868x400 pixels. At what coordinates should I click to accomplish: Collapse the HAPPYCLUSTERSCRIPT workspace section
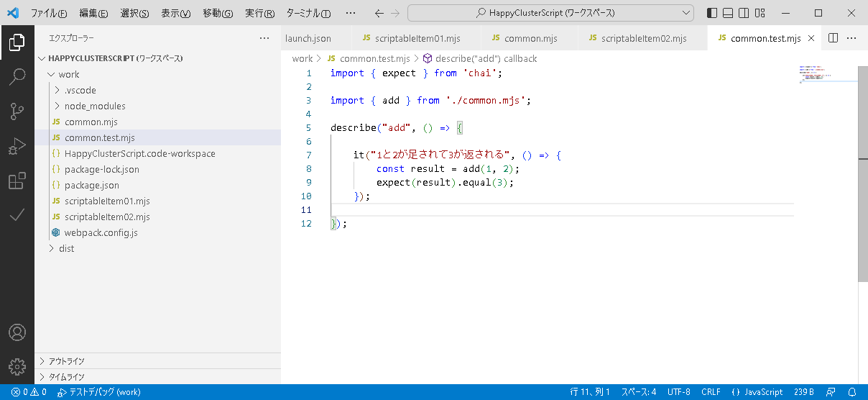pyautogui.click(x=157, y=58)
